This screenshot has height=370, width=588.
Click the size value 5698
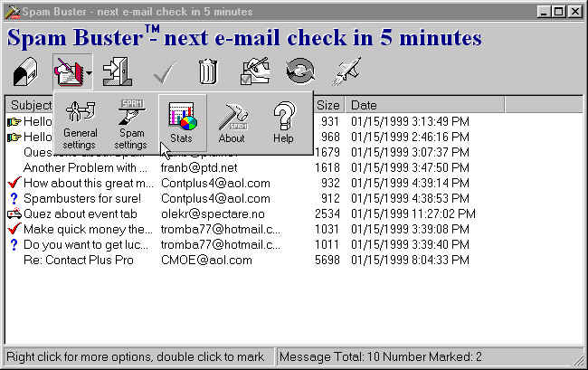click(x=327, y=260)
